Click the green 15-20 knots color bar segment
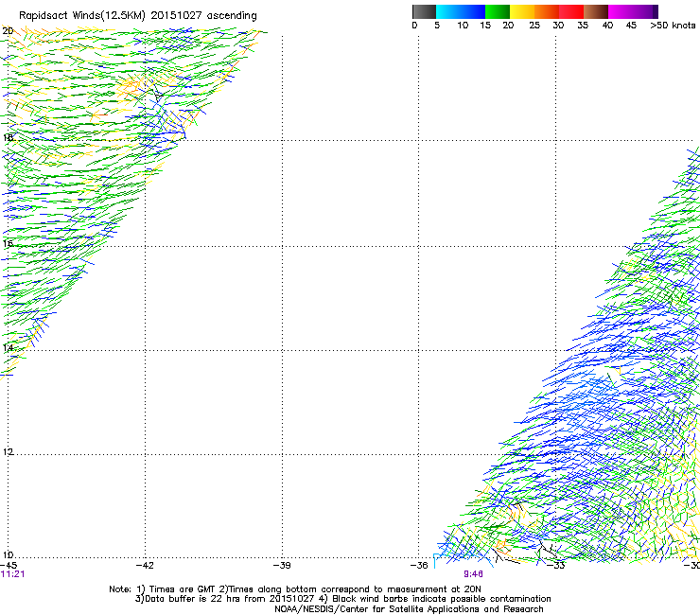The height and width of the screenshot is (615, 700). 498,12
